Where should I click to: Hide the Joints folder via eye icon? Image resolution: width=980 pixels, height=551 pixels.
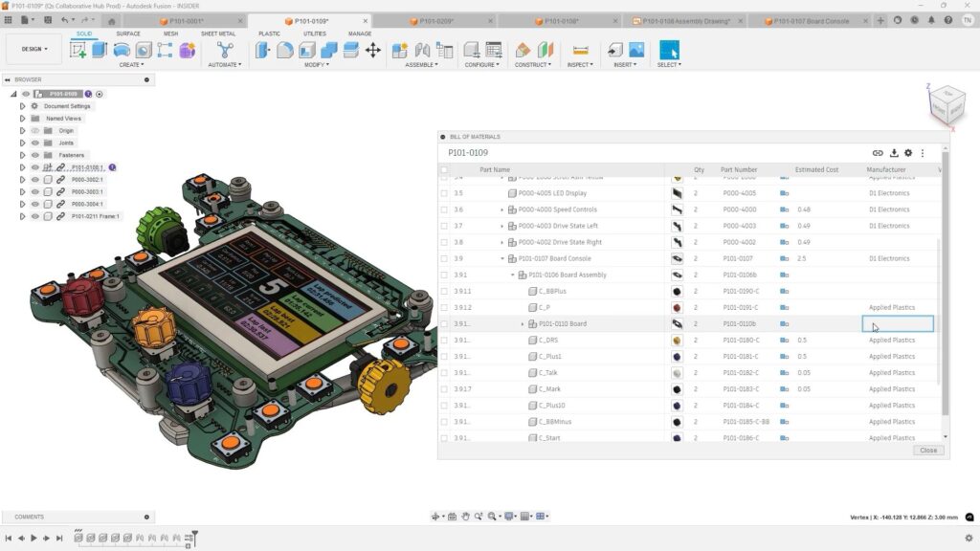34,143
